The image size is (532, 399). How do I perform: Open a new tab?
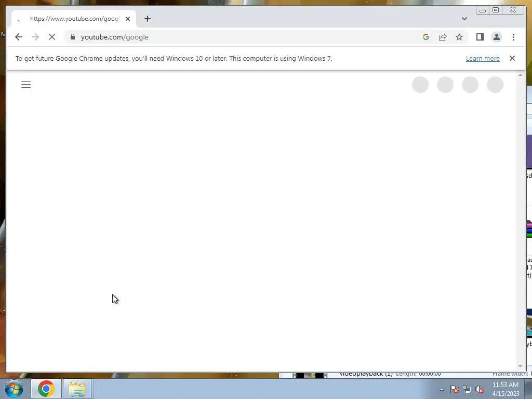click(147, 19)
